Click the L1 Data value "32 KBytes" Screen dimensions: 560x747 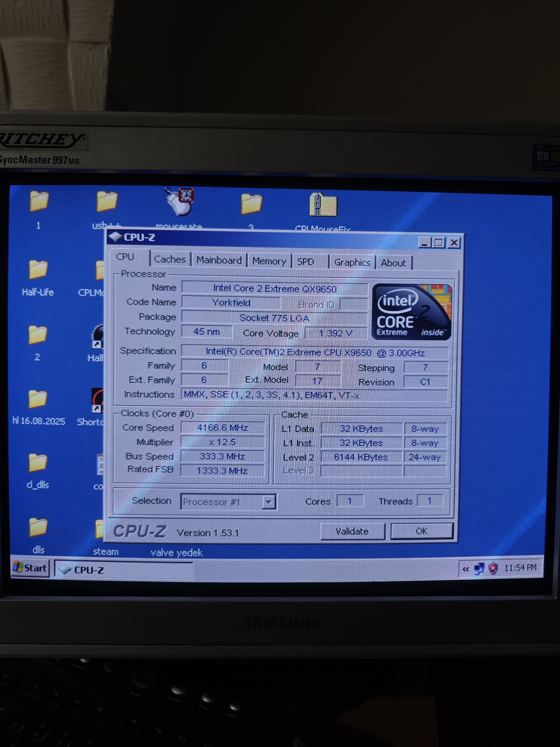[362, 429]
